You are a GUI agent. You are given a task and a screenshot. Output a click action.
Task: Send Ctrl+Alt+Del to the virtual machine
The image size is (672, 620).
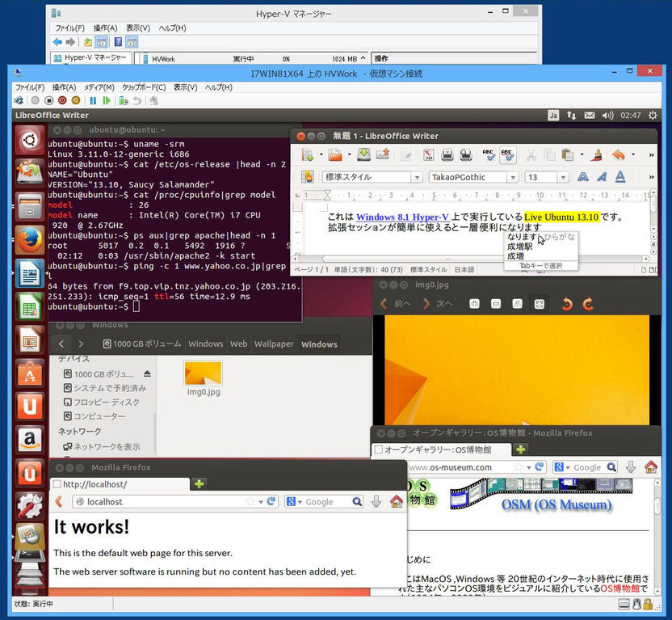click(x=19, y=101)
